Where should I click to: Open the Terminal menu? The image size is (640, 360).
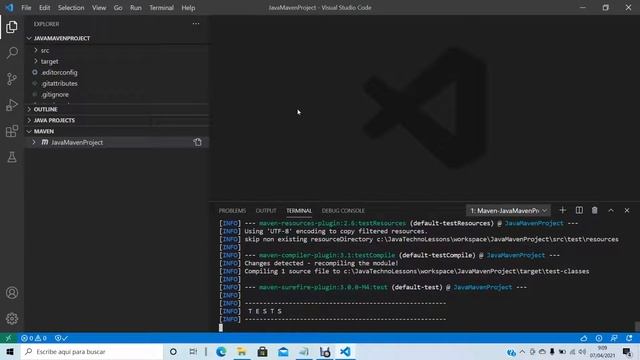161,8
